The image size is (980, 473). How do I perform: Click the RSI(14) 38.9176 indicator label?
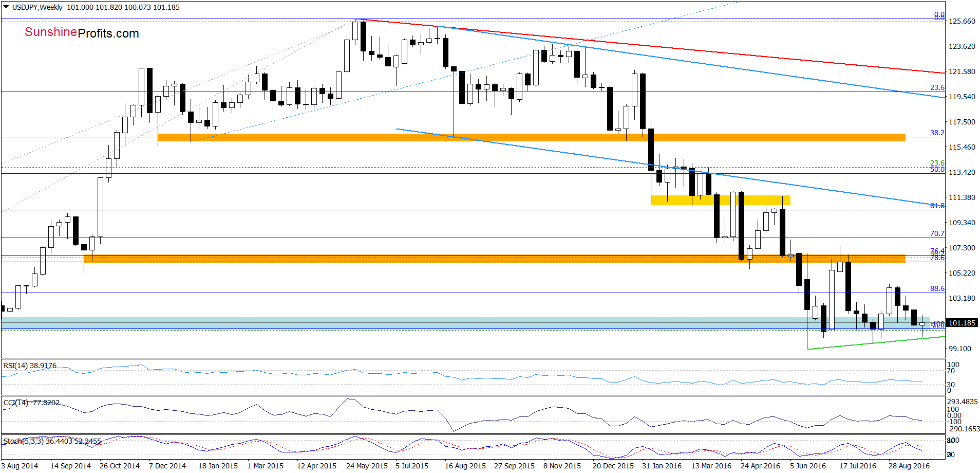point(30,366)
